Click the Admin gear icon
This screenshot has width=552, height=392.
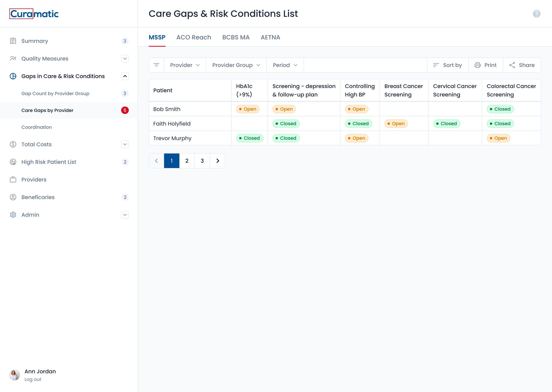click(x=13, y=215)
